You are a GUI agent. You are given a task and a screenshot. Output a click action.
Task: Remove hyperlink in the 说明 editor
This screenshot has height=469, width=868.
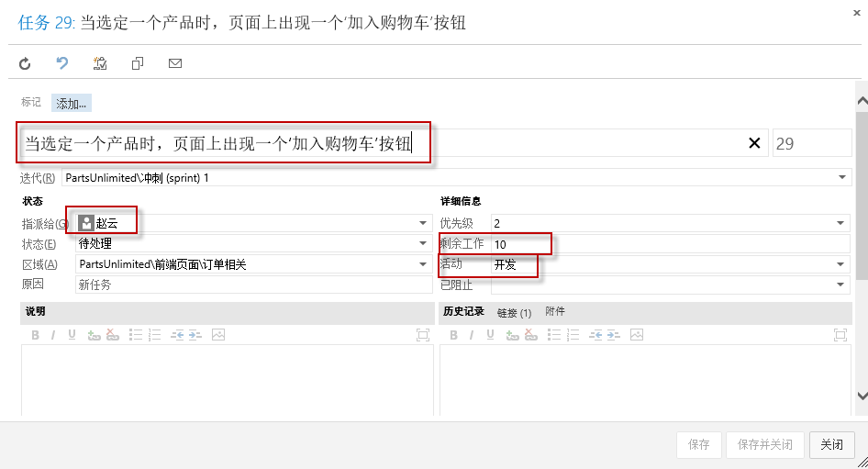click(x=112, y=335)
